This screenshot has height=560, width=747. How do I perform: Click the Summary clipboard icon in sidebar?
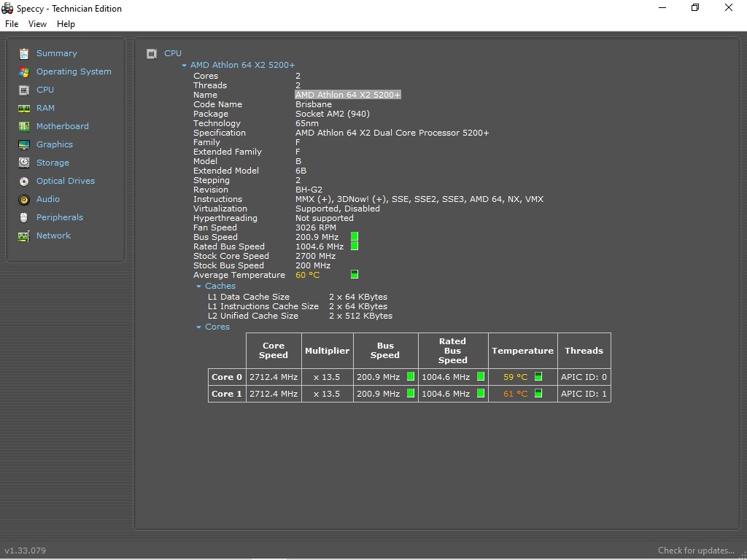pos(24,53)
